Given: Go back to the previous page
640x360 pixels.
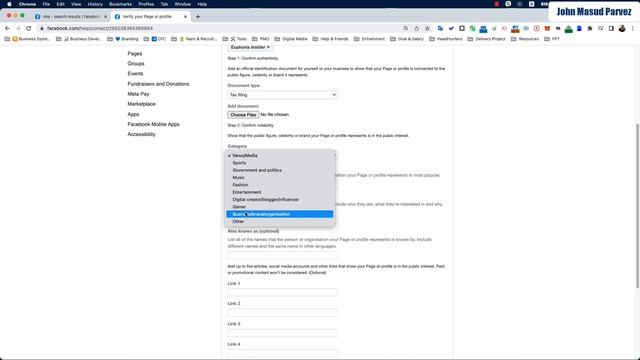Looking at the screenshot, I should coord(7,29).
